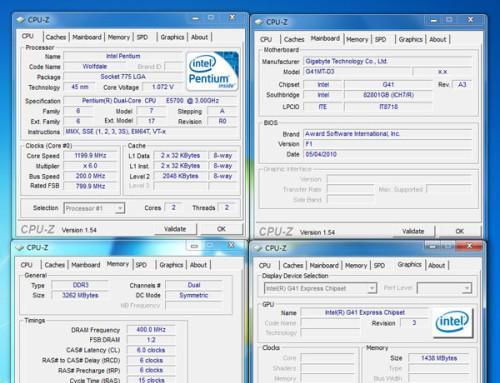Switch to CPU tab in Memory window
Image resolution: width=500 pixels, height=383 pixels.
point(27,265)
